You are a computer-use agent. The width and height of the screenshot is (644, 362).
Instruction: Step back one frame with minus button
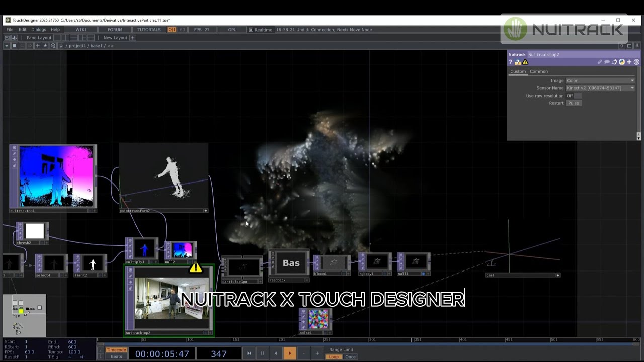tap(303, 353)
